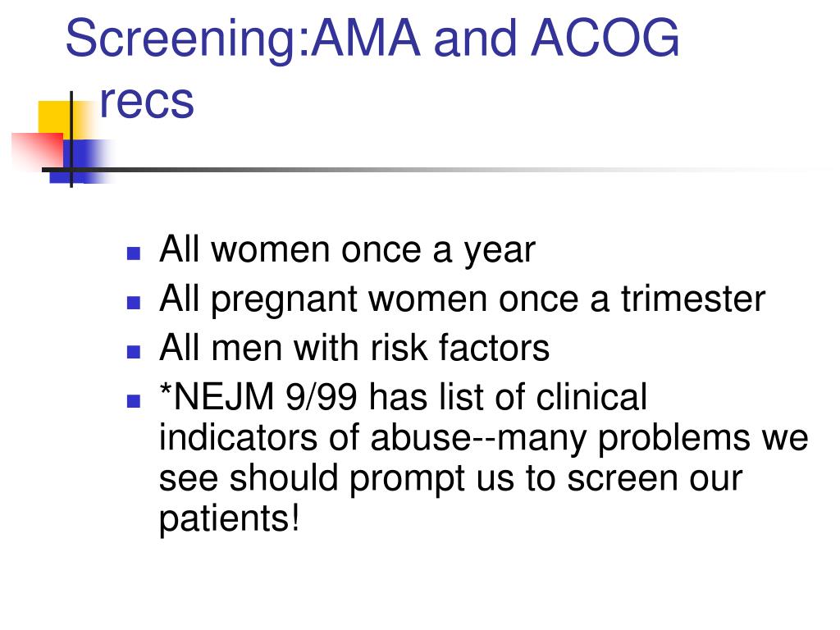Click the vertical black line in the logo
Image resolution: width=840 pixels, height=630 pixels.
point(71,139)
